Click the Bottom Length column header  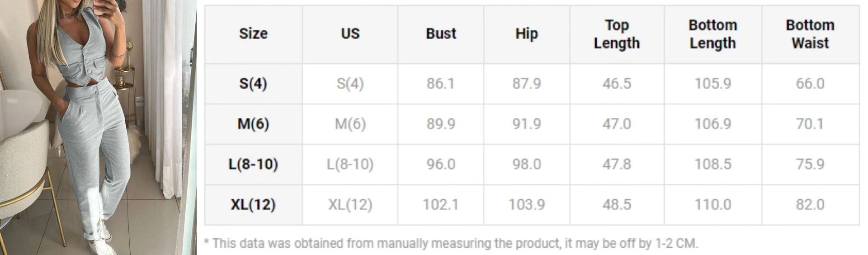pos(712,34)
